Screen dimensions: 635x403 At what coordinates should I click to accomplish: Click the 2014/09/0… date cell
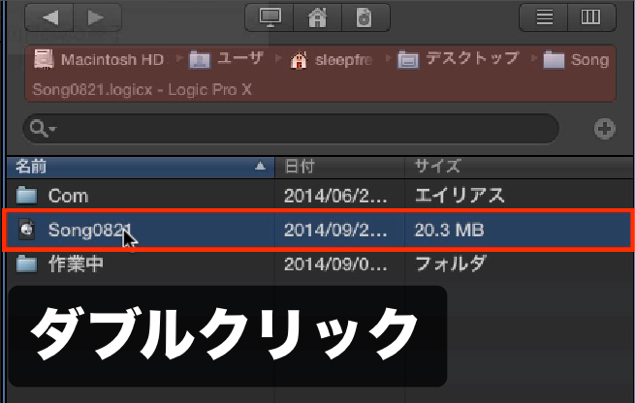pyautogui.click(x=336, y=264)
